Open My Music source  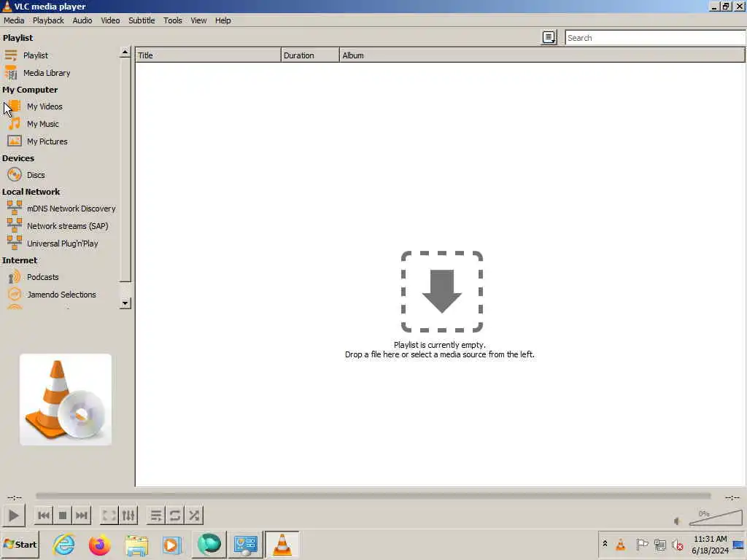pos(43,124)
